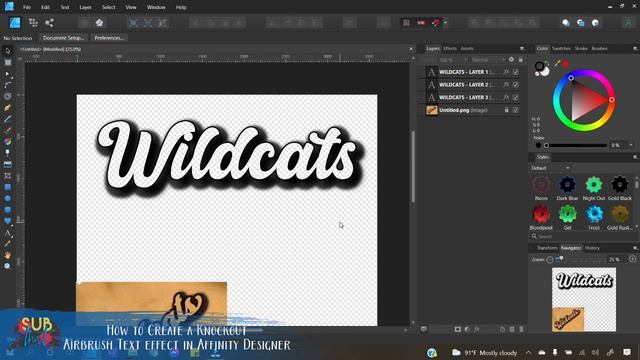
Task: Click the red recent color swatch
Action: 566,64
